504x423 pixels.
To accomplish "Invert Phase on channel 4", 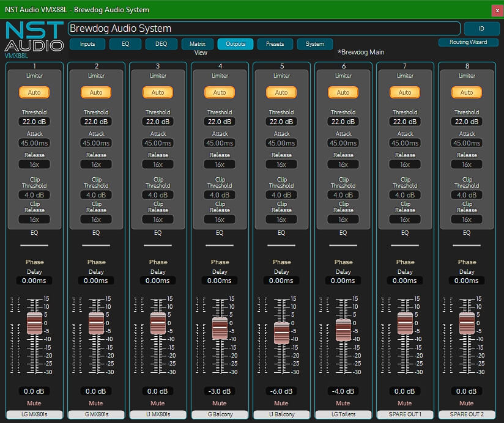I will (220, 262).
